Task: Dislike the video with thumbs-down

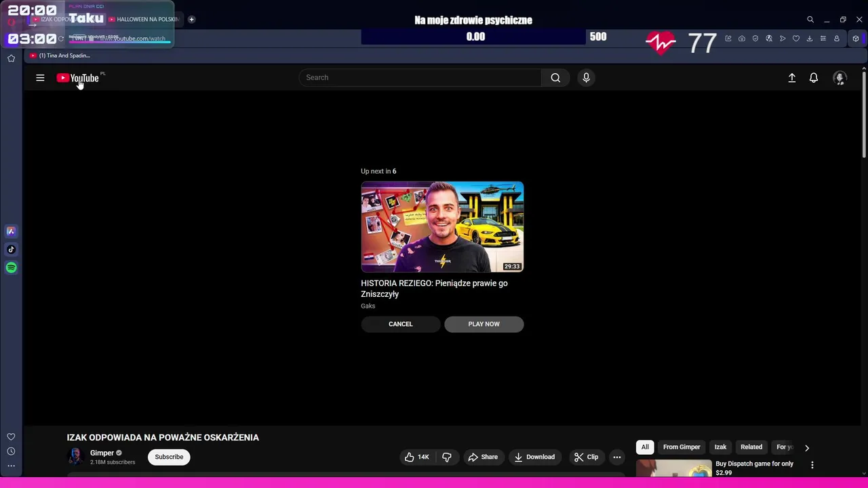Action: pyautogui.click(x=447, y=457)
